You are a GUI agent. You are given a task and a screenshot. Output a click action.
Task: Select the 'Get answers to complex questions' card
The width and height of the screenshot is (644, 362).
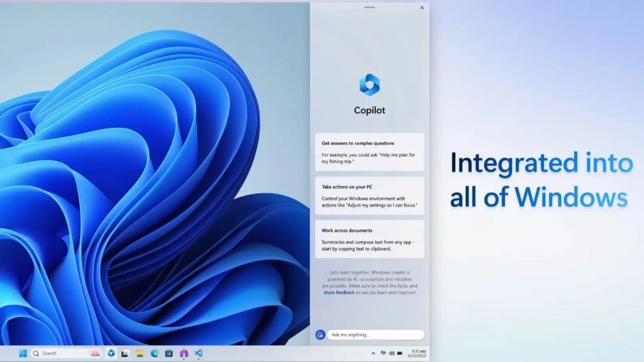[x=370, y=152]
